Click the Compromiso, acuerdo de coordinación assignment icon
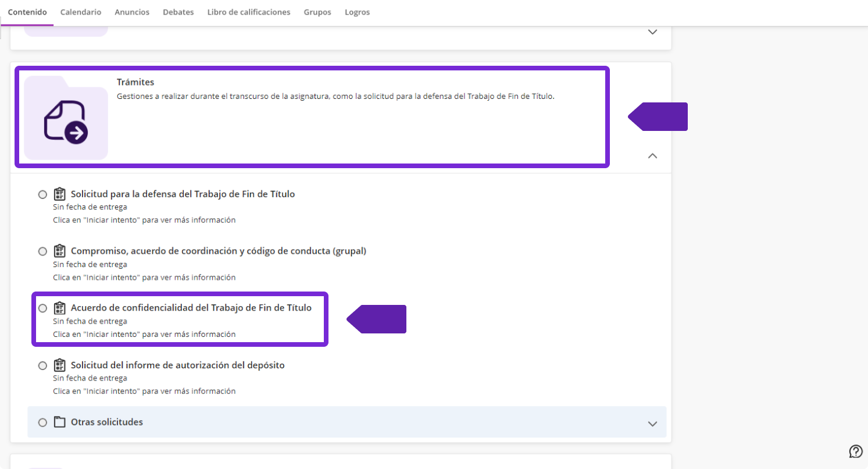Screen dimensions: 868x469 pyautogui.click(x=59, y=251)
